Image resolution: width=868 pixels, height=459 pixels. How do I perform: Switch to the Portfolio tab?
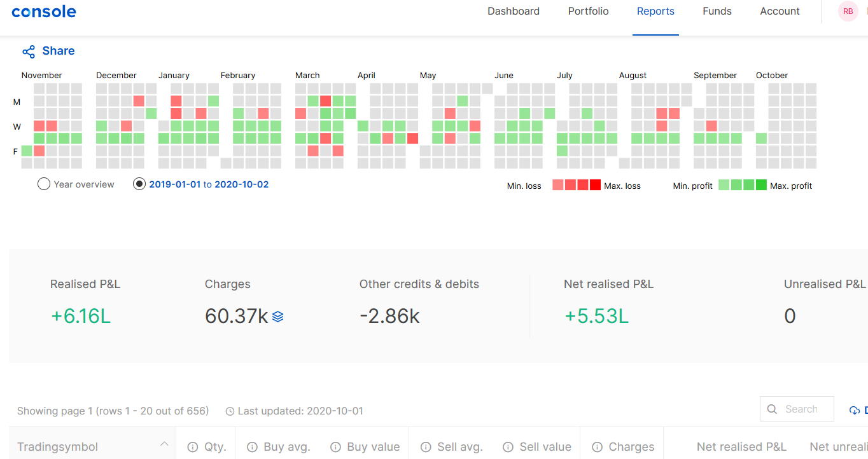coord(589,11)
